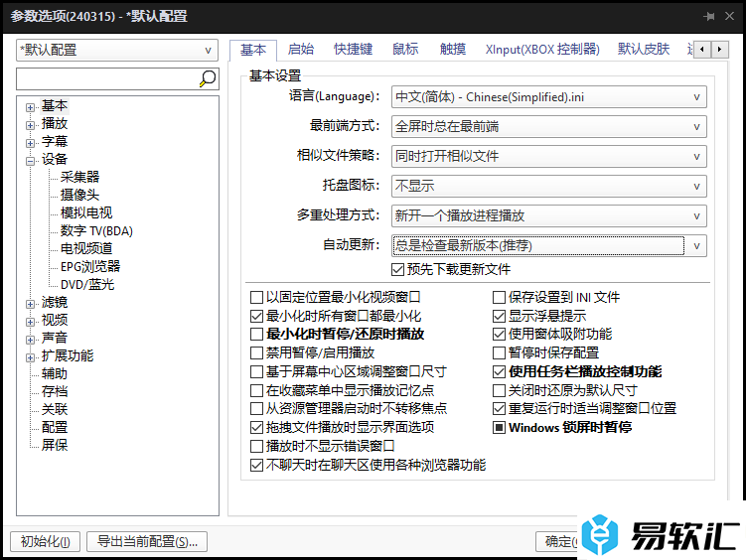Open the 多重处理方式 dropdown

pyautogui.click(x=548, y=215)
